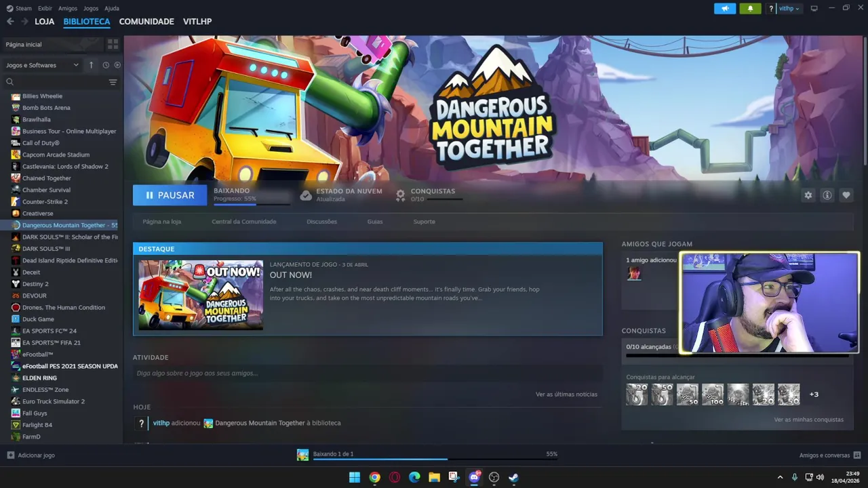Open vitlhp account dropdown
Viewport: 868px width, 488px height.
[x=789, y=8]
